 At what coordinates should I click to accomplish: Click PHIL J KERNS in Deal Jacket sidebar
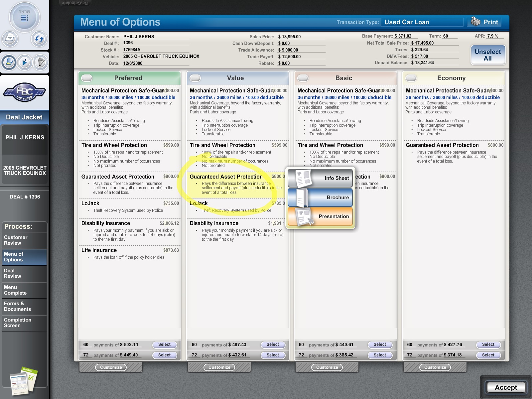tap(25, 137)
